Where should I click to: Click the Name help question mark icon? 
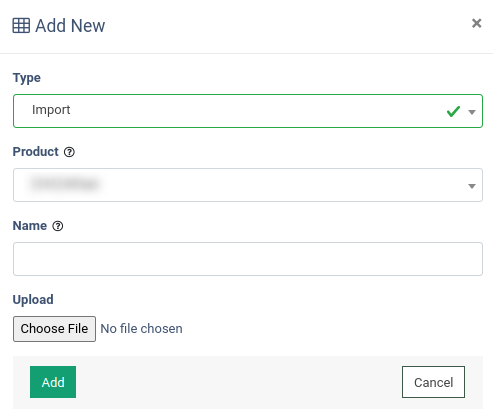pyautogui.click(x=58, y=226)
